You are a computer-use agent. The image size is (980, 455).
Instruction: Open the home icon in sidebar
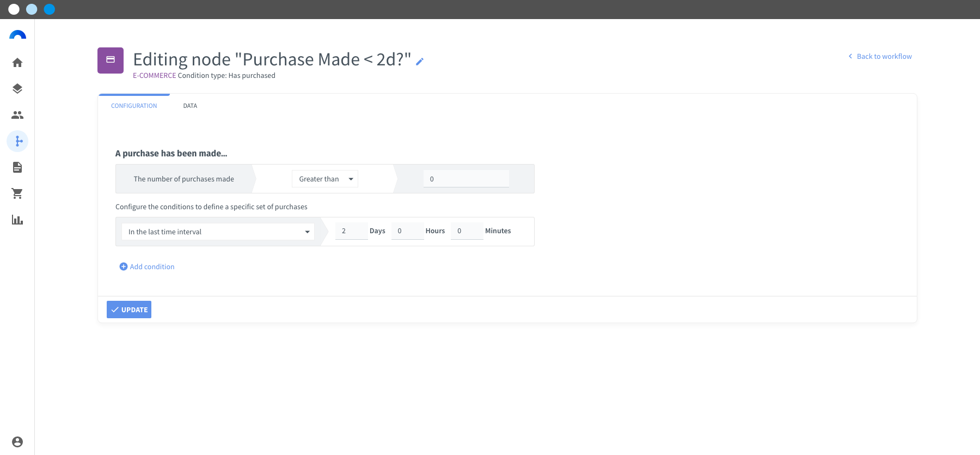17,63
